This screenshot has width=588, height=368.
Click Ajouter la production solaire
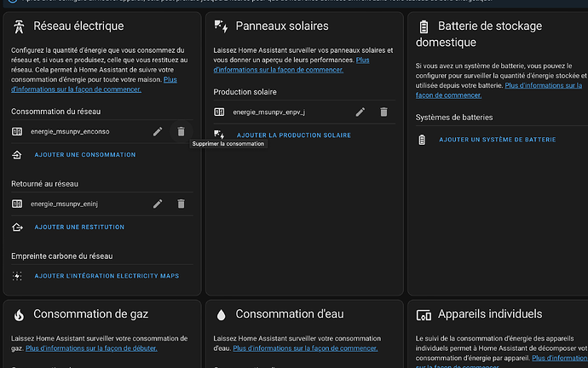pyautogui.click(x=293, y=135)
